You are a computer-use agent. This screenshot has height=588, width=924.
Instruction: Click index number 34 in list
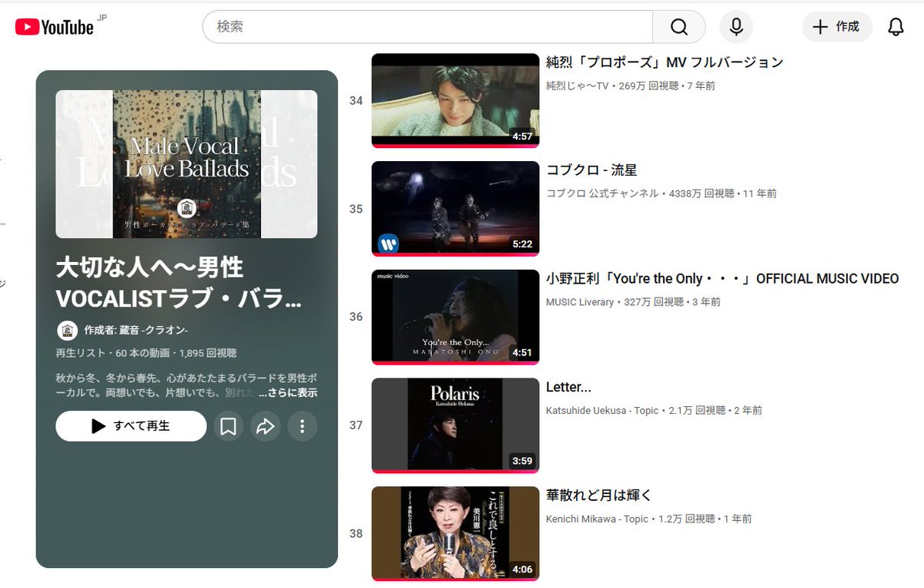356,100
